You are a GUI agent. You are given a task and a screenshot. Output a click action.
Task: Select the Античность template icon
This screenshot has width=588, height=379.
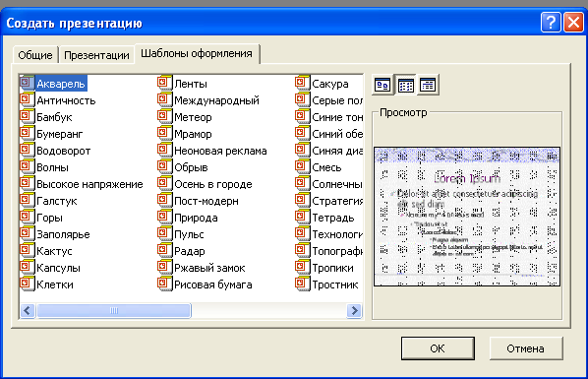point(27,99)
